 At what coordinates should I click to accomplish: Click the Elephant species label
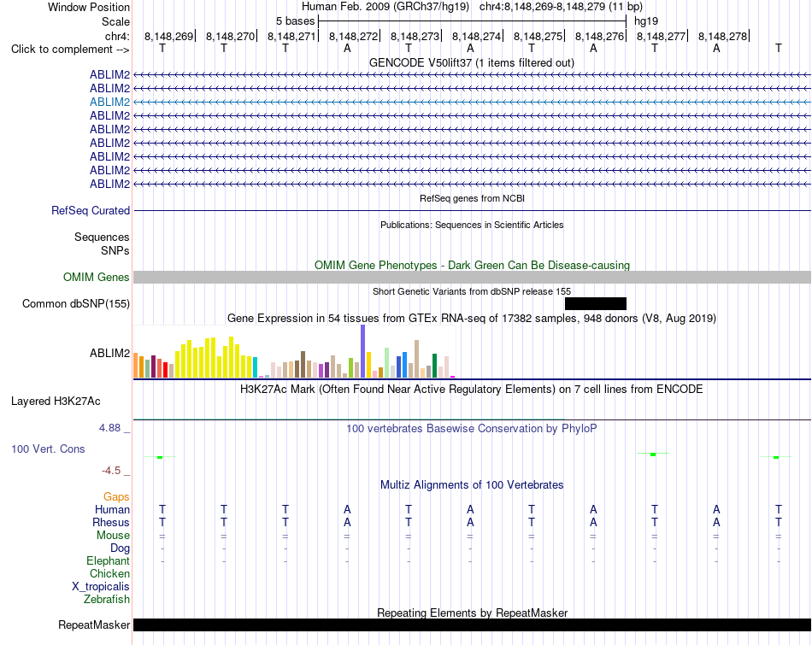click(x=108, y=561)
